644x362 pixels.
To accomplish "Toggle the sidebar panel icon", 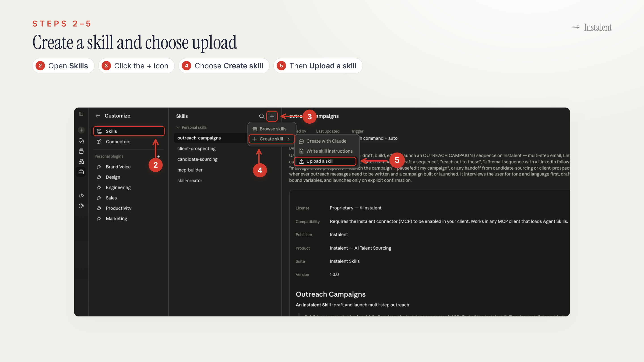I will 81,114.
